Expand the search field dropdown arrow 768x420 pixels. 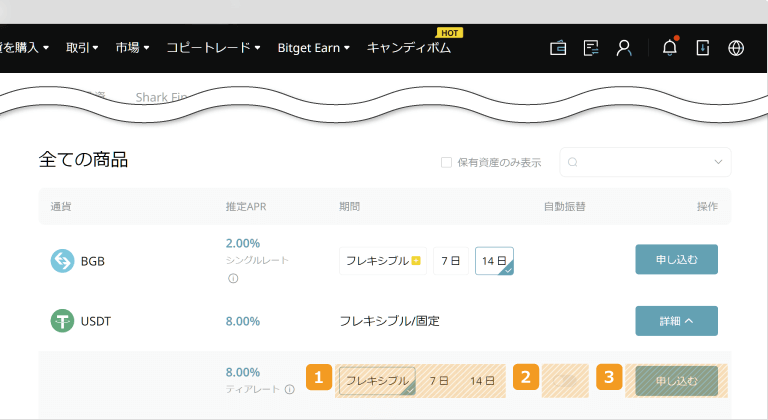(x=718, y=162)
